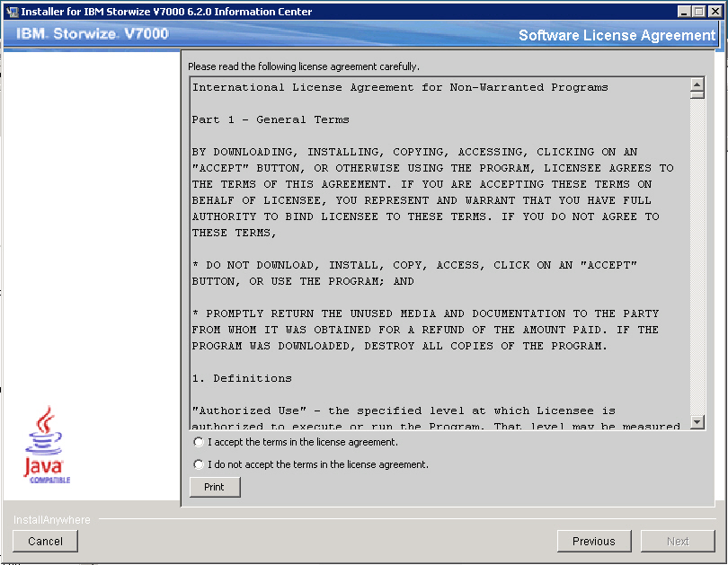Click the 'THESE TERMS,' line
Screen dimensions: 728x565
235,233
